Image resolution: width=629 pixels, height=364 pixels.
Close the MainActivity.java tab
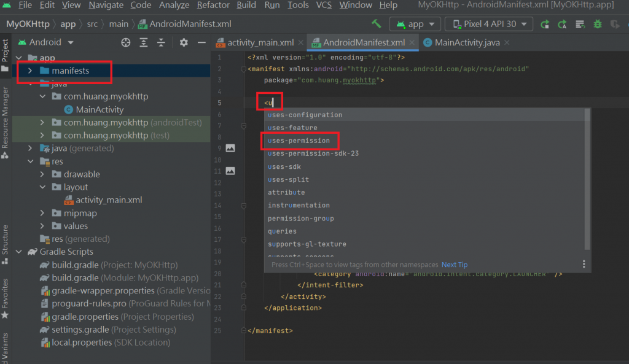tap(507, 42)
